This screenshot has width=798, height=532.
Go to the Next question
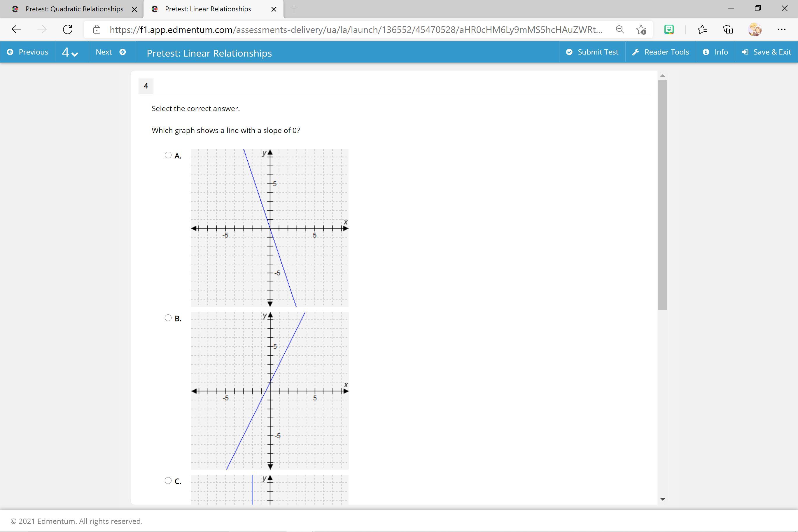click(x=111, y=52)
